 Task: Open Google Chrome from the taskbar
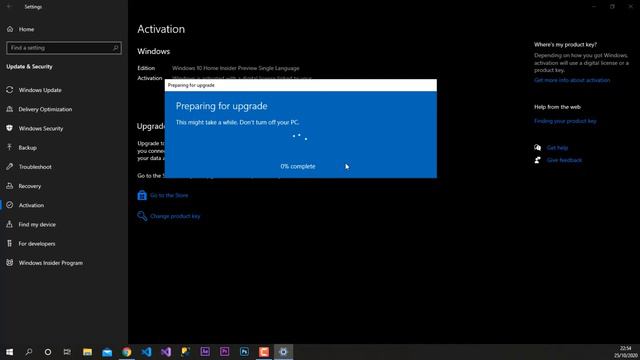coord(127,352)
